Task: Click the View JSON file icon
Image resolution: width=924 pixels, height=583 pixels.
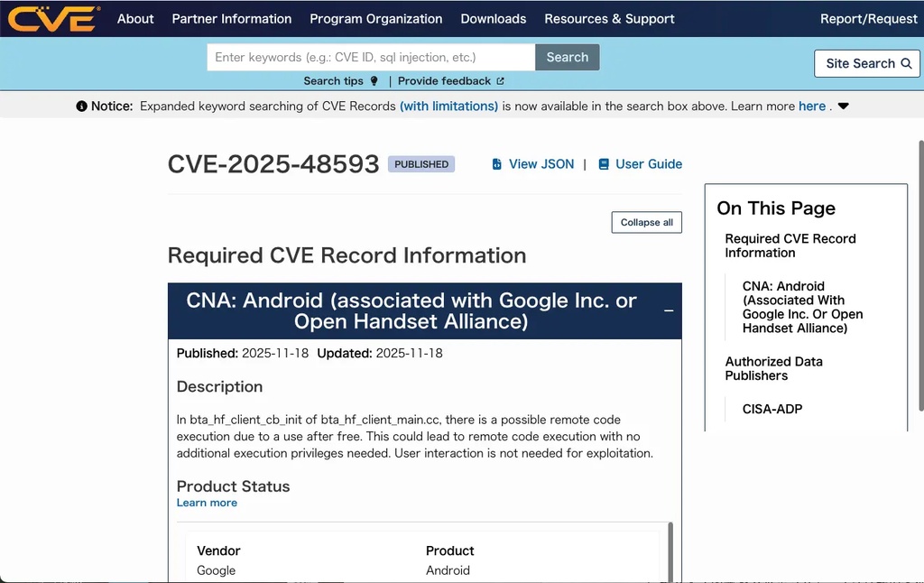Action: pos(496,164)
